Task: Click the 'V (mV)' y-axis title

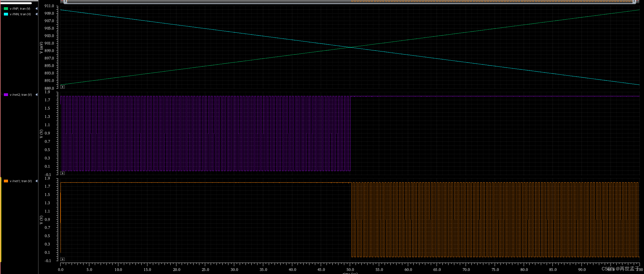Action: pos(41,48)
